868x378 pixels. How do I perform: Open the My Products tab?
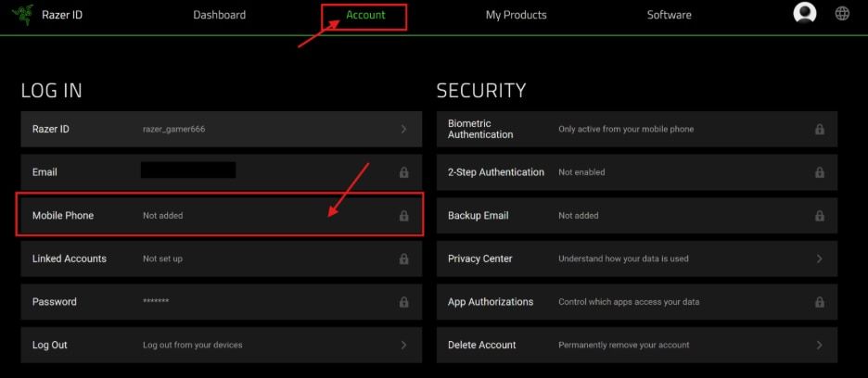pos(516,15)
